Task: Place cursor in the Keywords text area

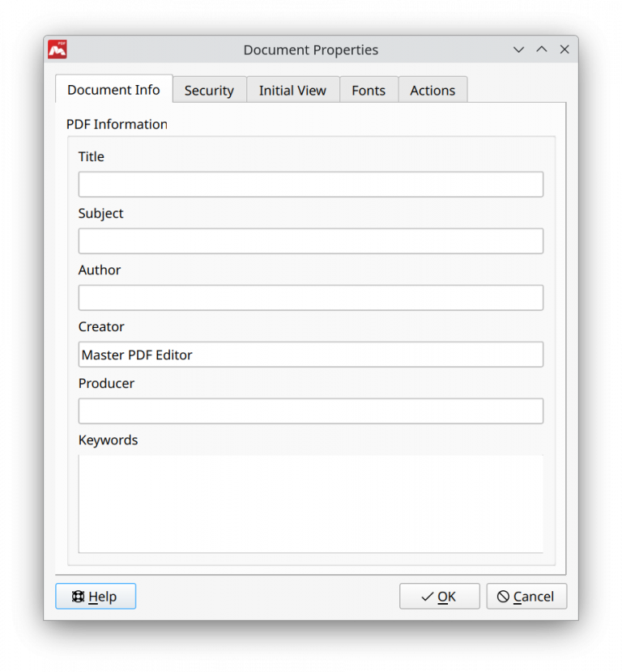Action: [x=310, y=502]
